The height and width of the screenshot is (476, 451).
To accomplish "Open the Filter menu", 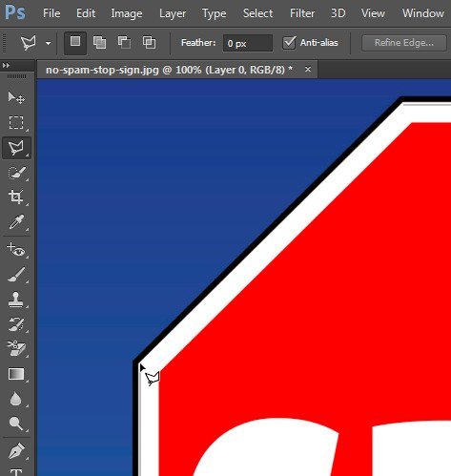I will tap(302, 13).
